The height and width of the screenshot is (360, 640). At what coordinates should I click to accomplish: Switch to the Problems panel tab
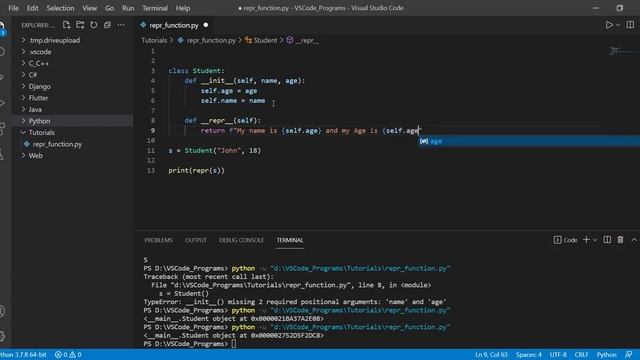point(158,240)
